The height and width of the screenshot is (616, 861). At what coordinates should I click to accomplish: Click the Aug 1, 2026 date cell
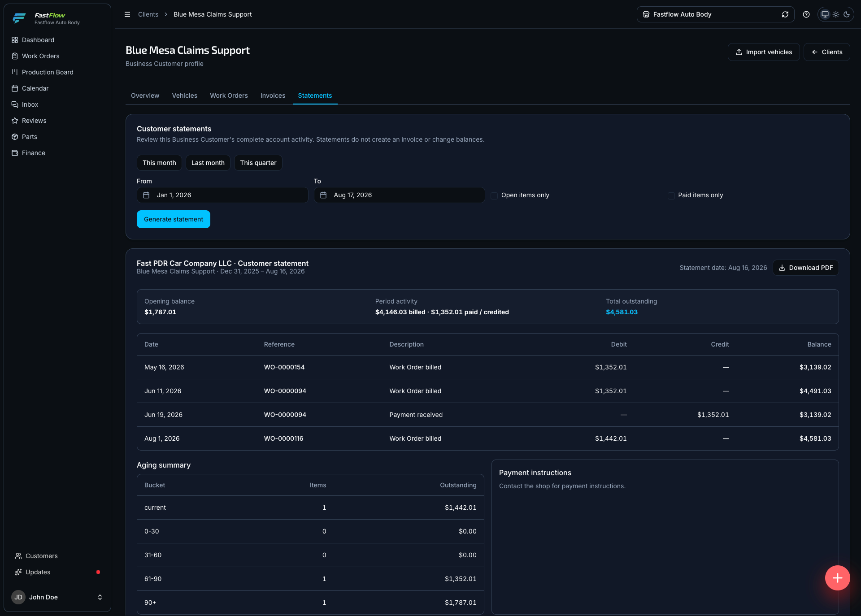(162, 438)
